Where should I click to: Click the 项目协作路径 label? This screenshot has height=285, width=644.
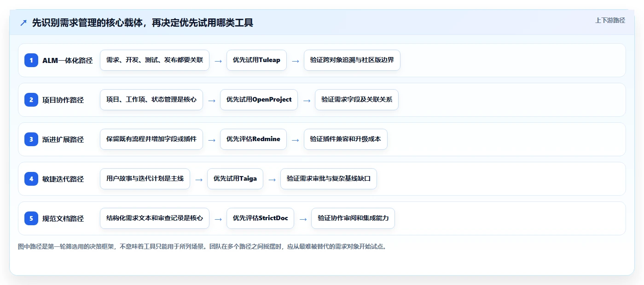click(63, 100)
